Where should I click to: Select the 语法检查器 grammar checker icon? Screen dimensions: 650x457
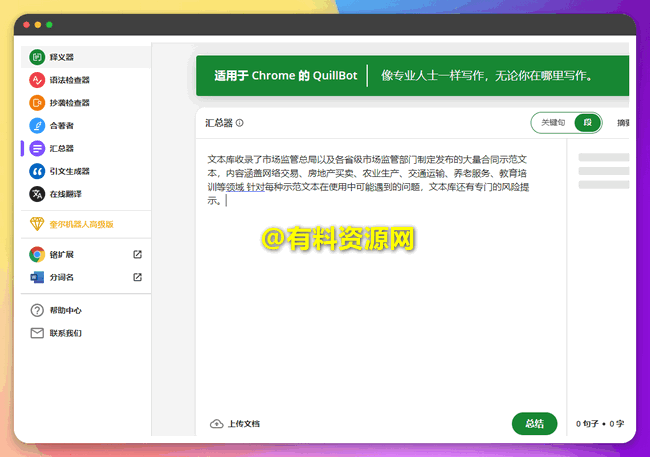point(37,80)
